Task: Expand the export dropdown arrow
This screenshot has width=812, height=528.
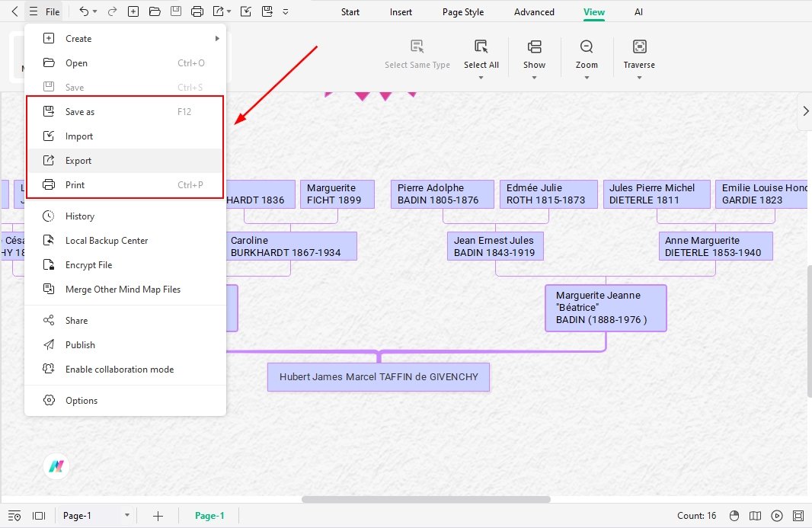Action: point(229,11)
